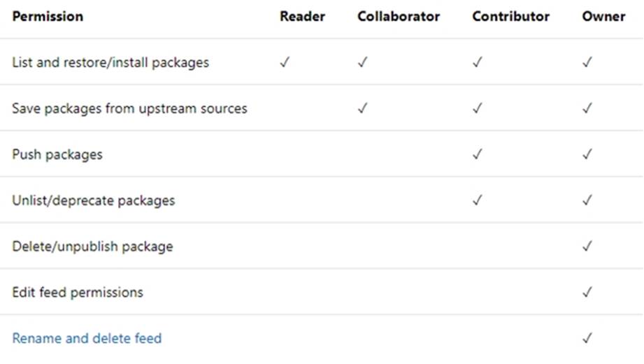Viewport: 644px width, 364px height.
Task: Click the Contributor checkmark for Save packages from upstream
Action: tap(478, 108)
